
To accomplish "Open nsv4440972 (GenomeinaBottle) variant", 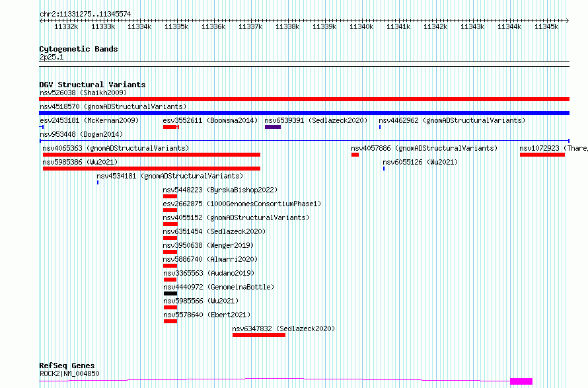I will (x=219, y=287).
